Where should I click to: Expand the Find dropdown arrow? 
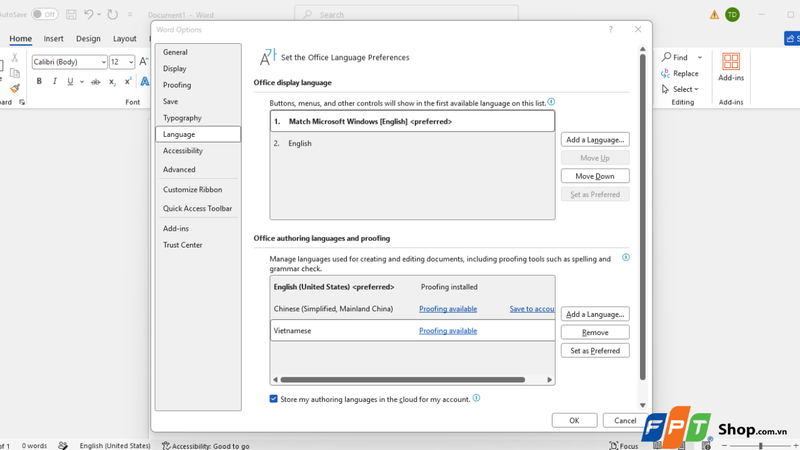(700, 58)
